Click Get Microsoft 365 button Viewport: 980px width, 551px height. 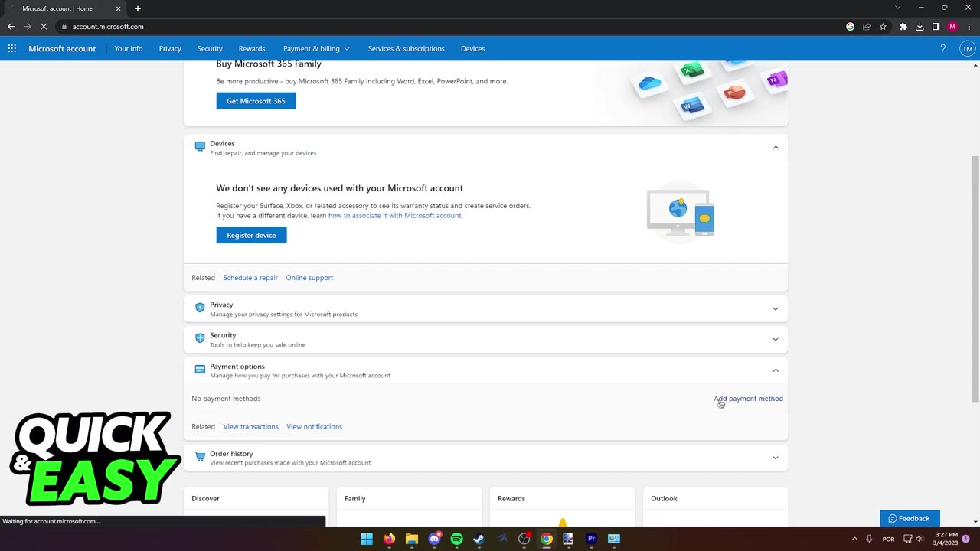[256, 101]
